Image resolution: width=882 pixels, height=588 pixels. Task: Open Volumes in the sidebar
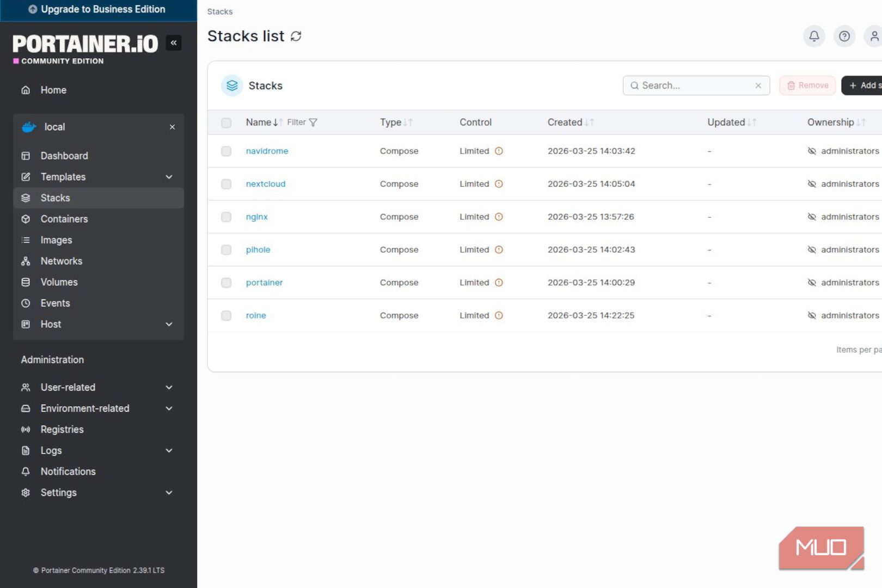click(x=99, y=282)
